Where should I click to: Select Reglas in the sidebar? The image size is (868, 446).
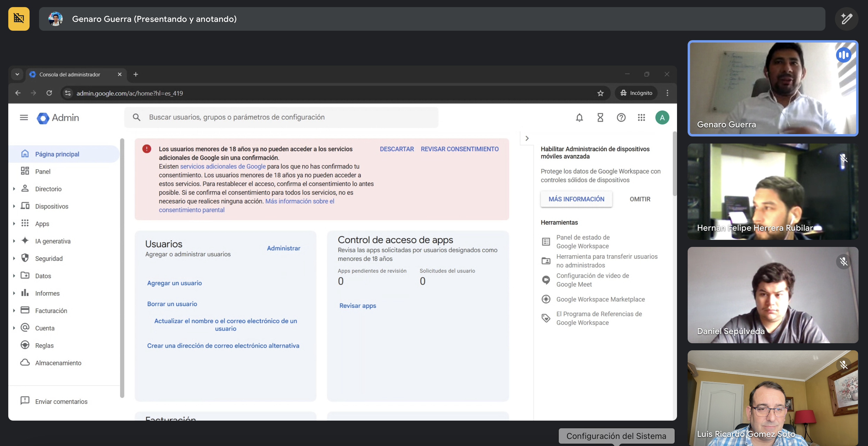pos(44,346)
